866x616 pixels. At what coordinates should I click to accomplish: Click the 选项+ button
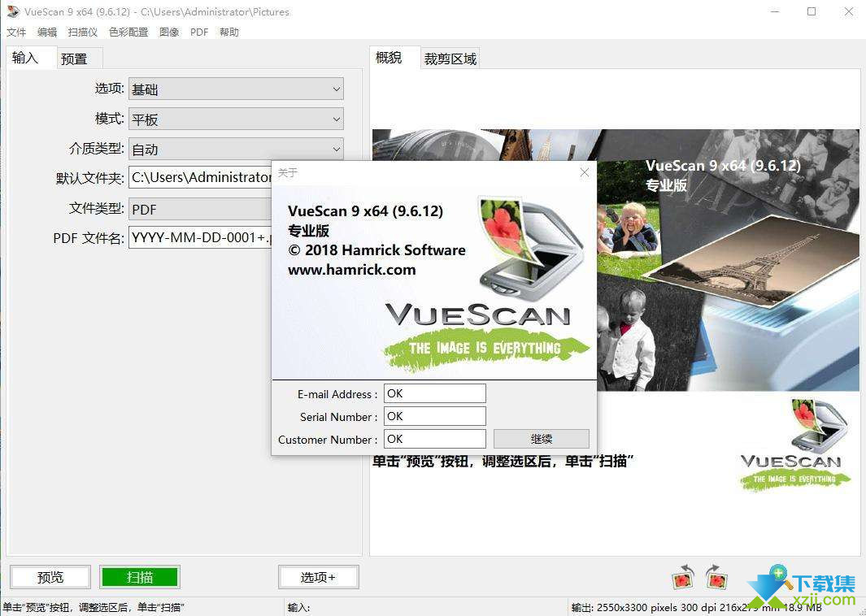318,577
